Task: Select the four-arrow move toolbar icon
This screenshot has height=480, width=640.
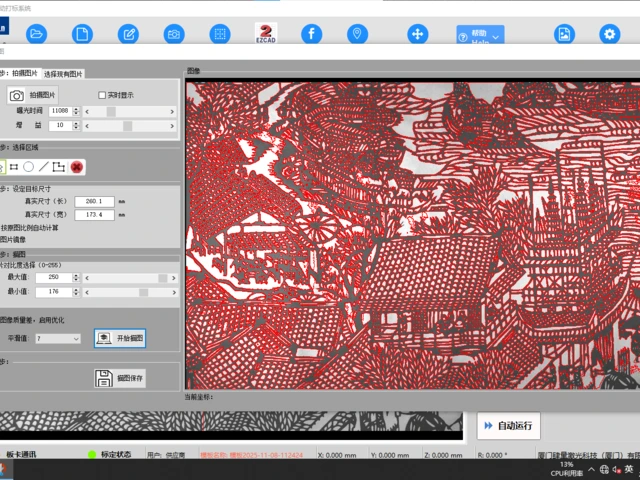Action: point(418,34)
